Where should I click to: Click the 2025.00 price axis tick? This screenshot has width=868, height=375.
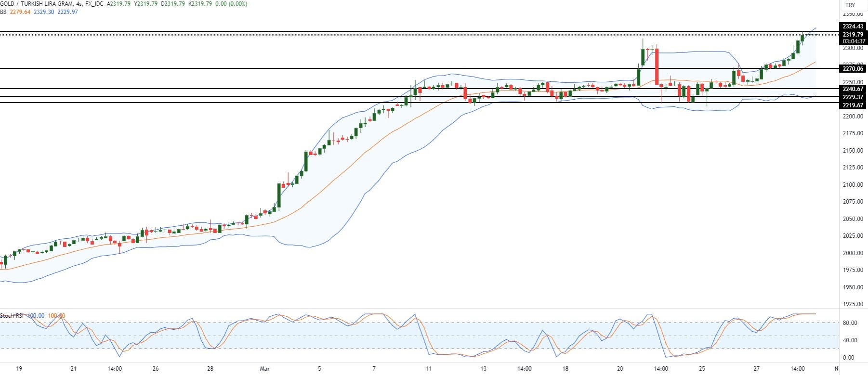click(853, 236)
